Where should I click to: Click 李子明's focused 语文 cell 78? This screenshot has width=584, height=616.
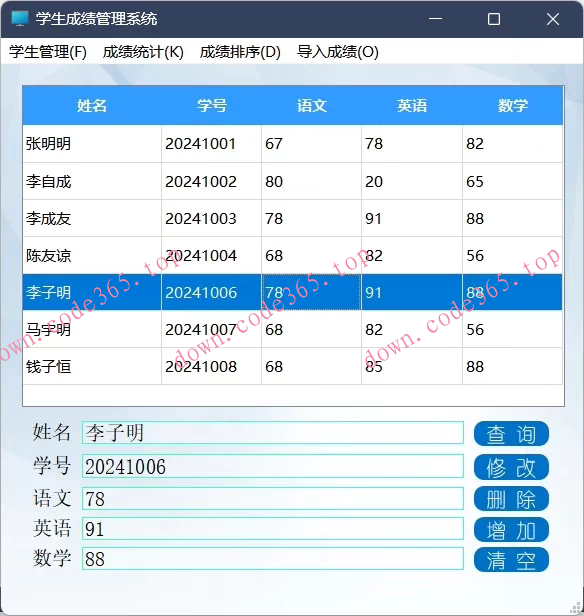311,293
